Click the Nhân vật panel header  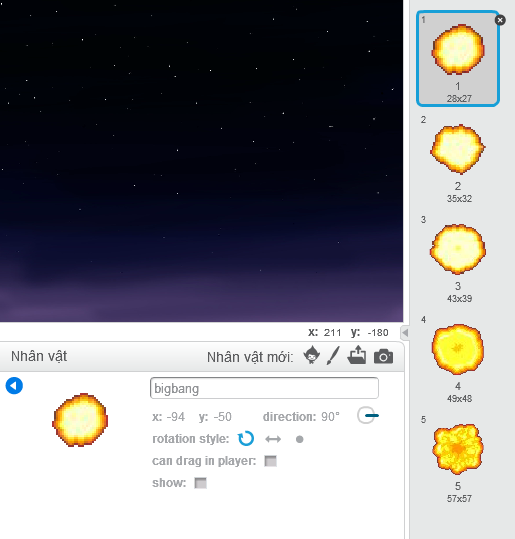point(39,356)
